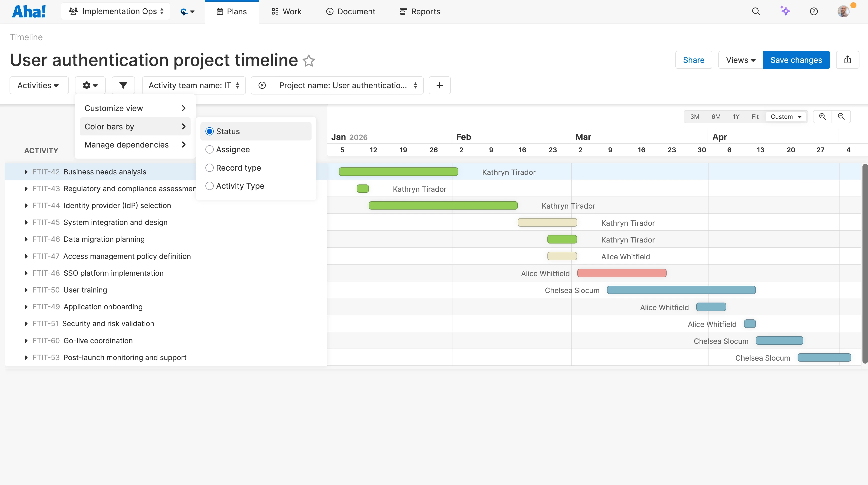The width and height of the screenshot is (868, 485).
Task: Open the search
Action: [756, 11]
